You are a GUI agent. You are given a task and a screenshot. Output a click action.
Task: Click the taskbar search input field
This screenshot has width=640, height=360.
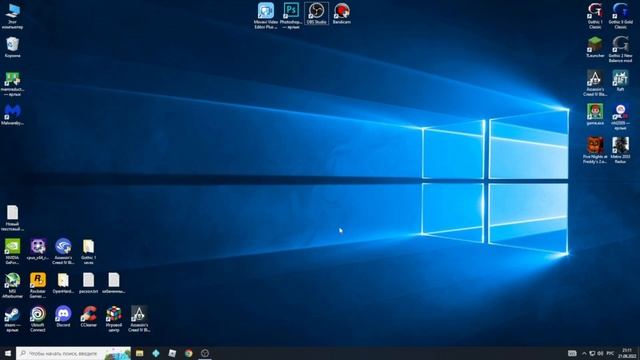[73, 353]
